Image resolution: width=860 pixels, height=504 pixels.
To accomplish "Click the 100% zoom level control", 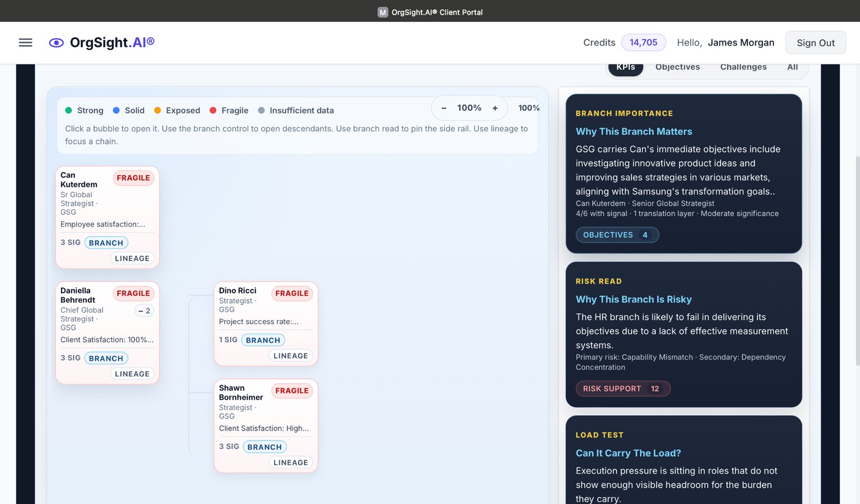I will [x=469, y=108].
